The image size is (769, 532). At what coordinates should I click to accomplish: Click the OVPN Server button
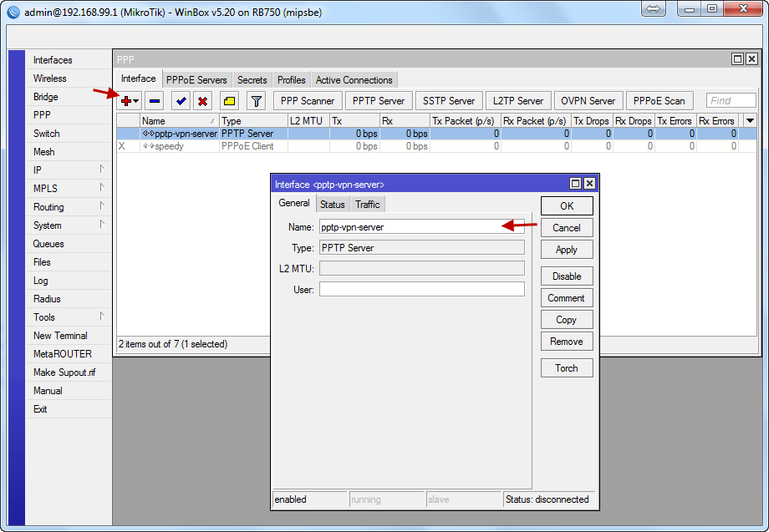[x=588, y=101]
